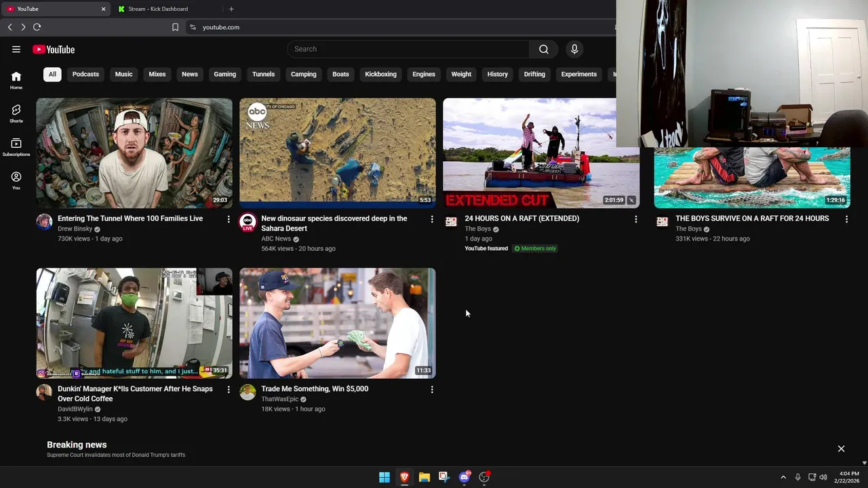
Task: Click the browser address bar
Action: pyautogui.click(x=400, y=27)
